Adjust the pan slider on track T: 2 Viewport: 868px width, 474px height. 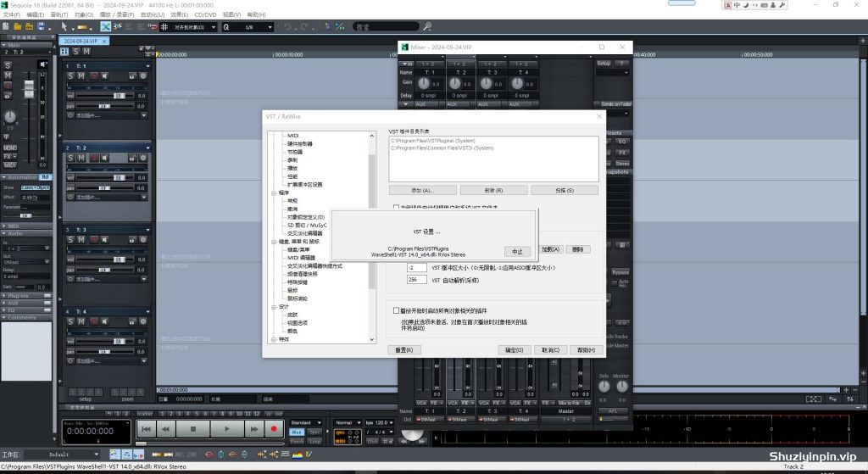pyautogui.click(x=104, y=188)
